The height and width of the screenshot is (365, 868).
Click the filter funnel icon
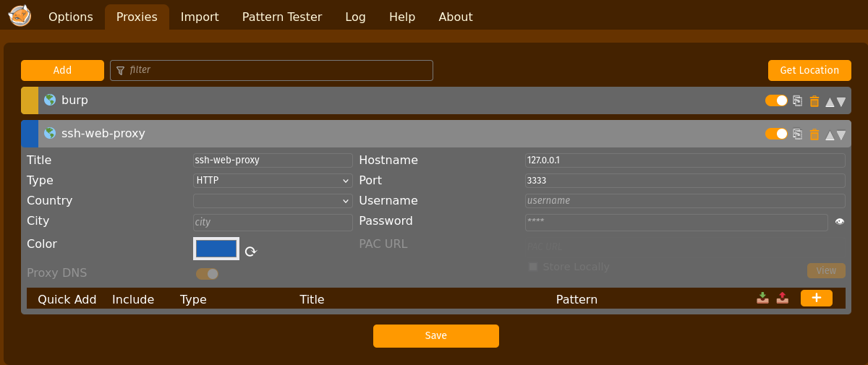[121, 71]
